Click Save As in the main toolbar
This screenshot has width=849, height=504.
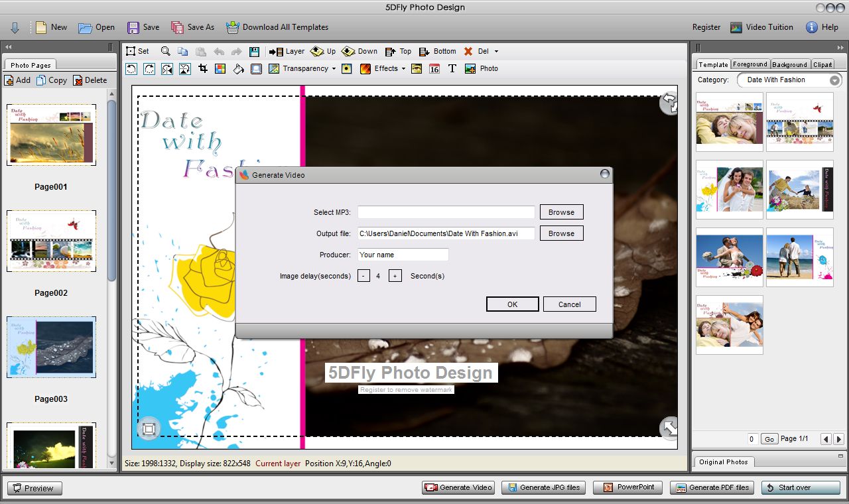coord(192,27)
